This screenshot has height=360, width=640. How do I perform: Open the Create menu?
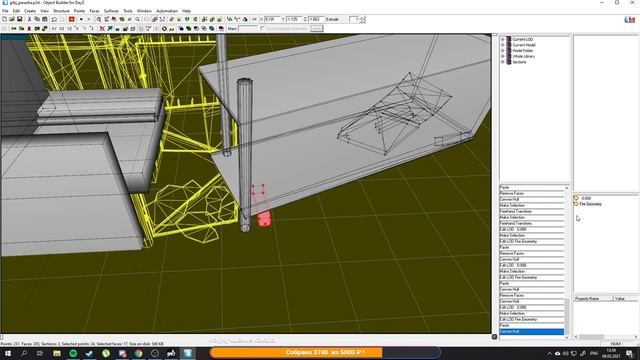click(x=30, y=11)
